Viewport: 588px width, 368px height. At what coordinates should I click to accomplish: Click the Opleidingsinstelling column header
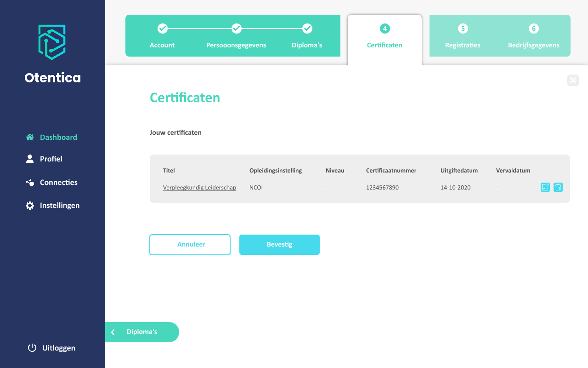tap(276, 171)
